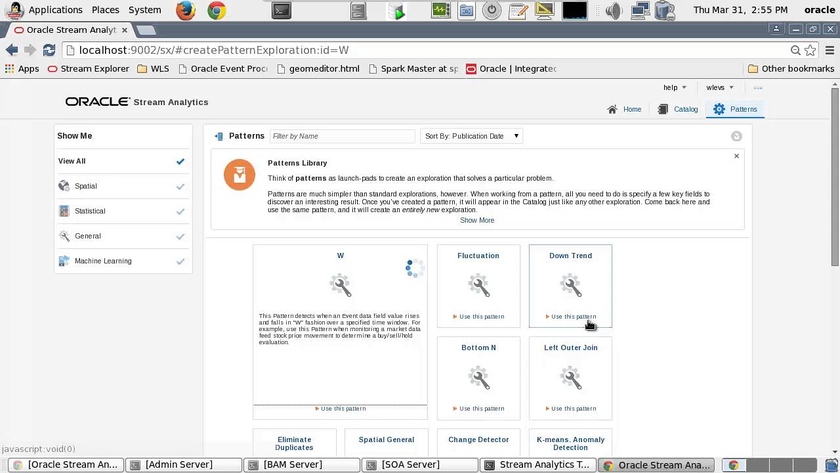Open the wlevs user dropdown
Screen dimensions: 840x473
coord(720,88)
